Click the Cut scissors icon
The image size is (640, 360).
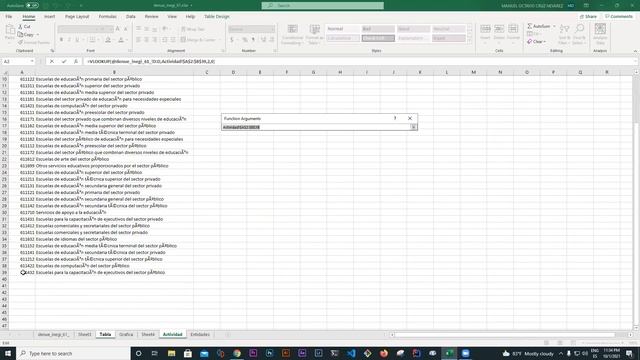click(20, 27)
